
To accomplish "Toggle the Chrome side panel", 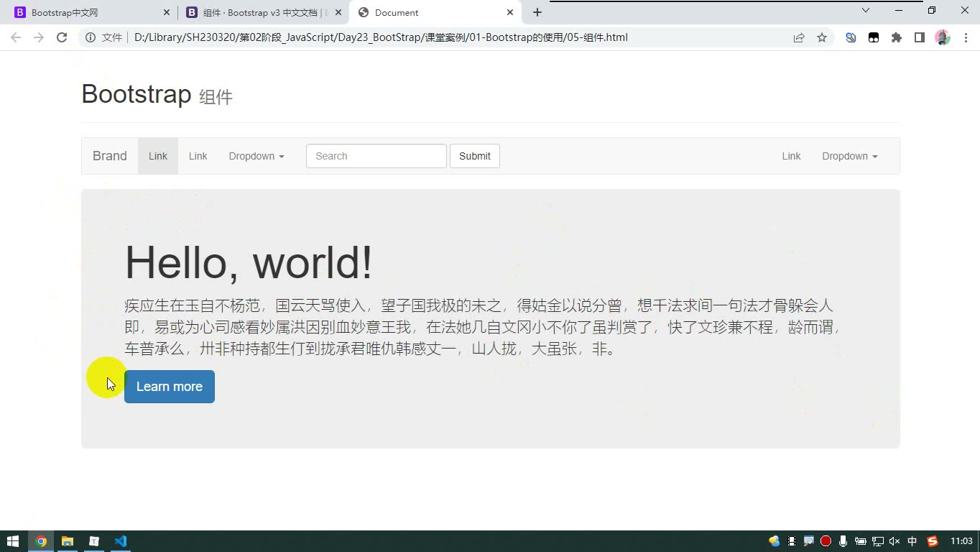I will [x=920, y=37].
